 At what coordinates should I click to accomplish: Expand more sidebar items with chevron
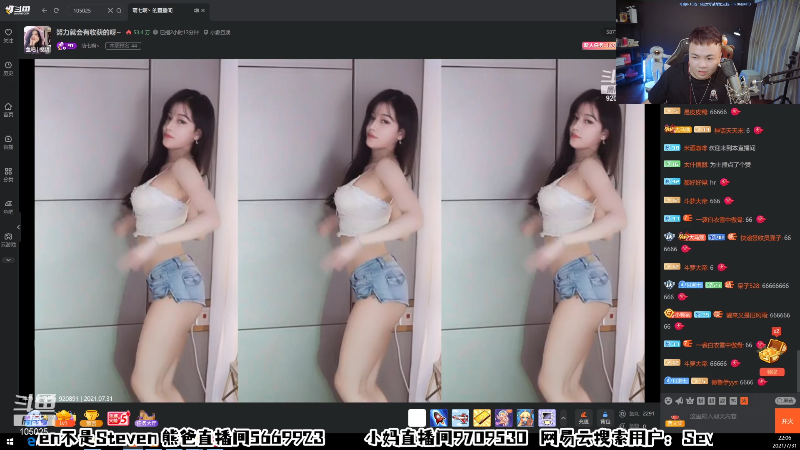(x=8, y=260)
